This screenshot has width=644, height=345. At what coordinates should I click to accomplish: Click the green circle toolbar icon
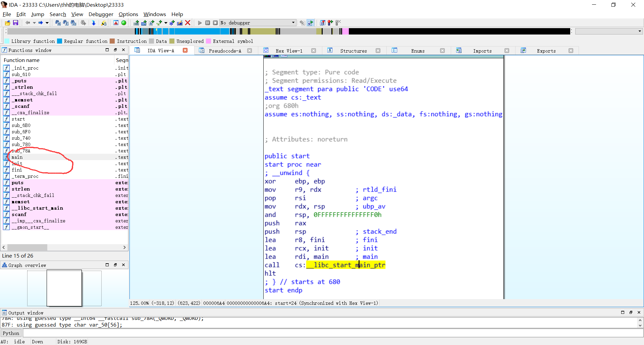coord(124,23)
